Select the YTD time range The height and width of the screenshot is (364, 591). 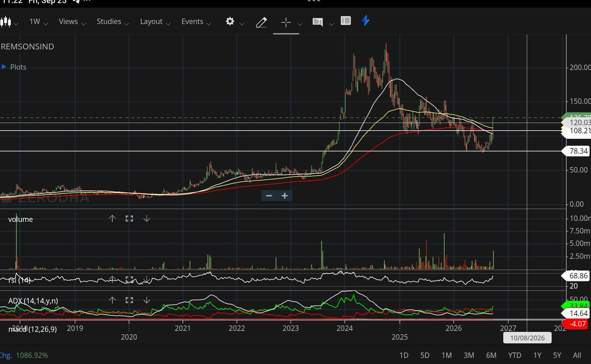[x=515, y=355]
